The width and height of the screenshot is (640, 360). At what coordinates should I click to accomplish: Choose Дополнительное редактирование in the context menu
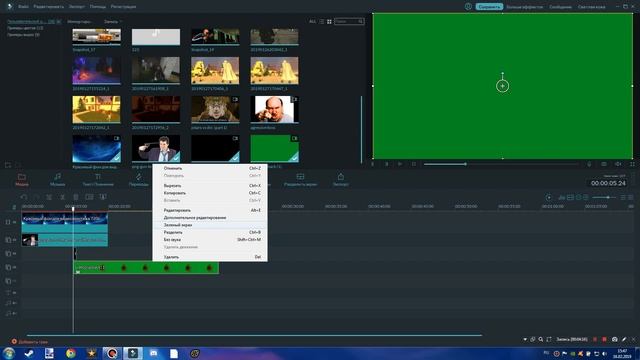point(210,218)
